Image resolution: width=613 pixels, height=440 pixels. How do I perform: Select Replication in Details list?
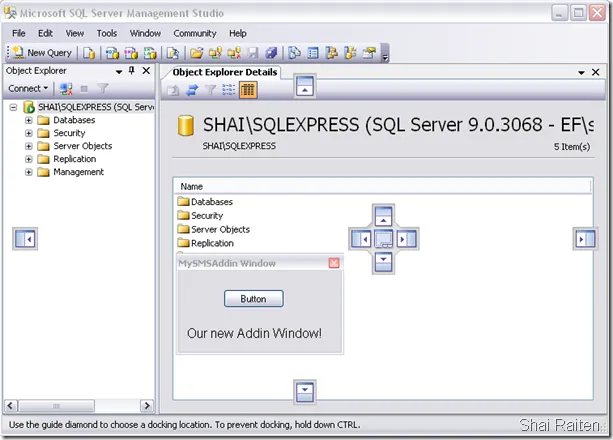(206, 243)
